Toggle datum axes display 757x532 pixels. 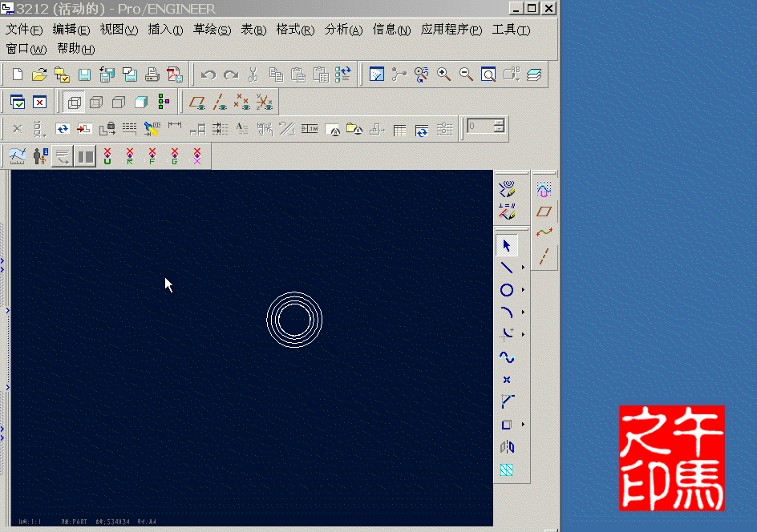220,103
